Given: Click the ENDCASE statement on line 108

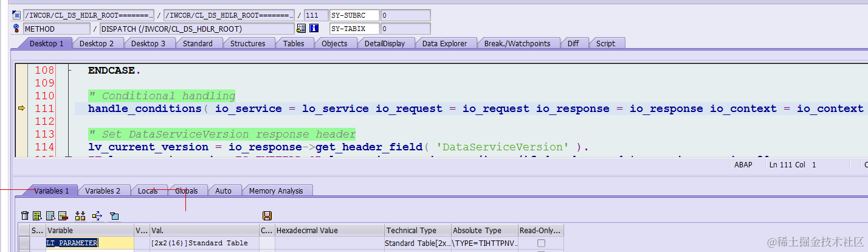Looking at the screenshot, I should click(x=114, y=71).
